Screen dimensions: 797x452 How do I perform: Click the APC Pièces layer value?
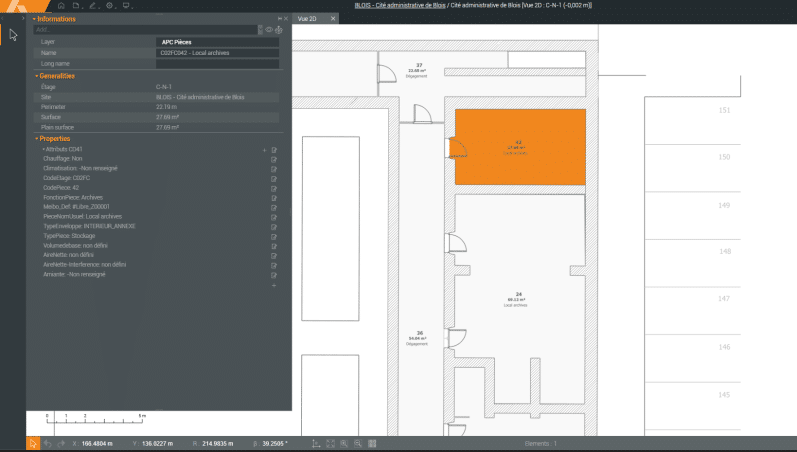tap(217, 42)
